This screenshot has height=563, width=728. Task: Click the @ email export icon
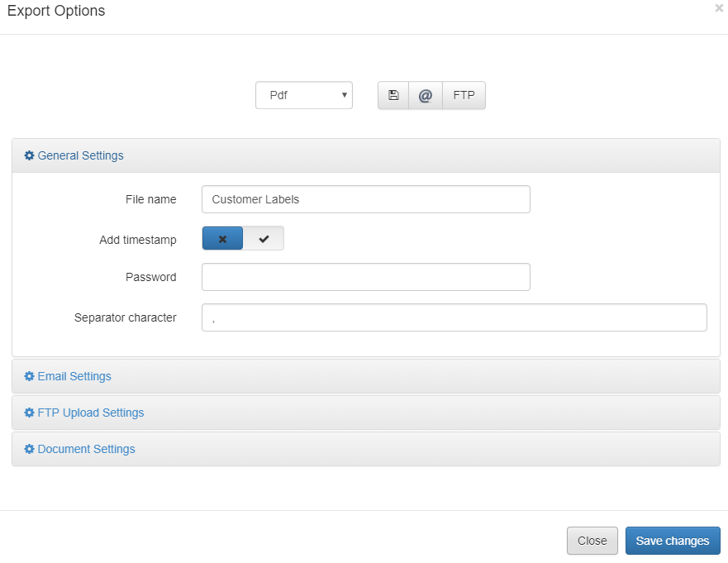426,95
